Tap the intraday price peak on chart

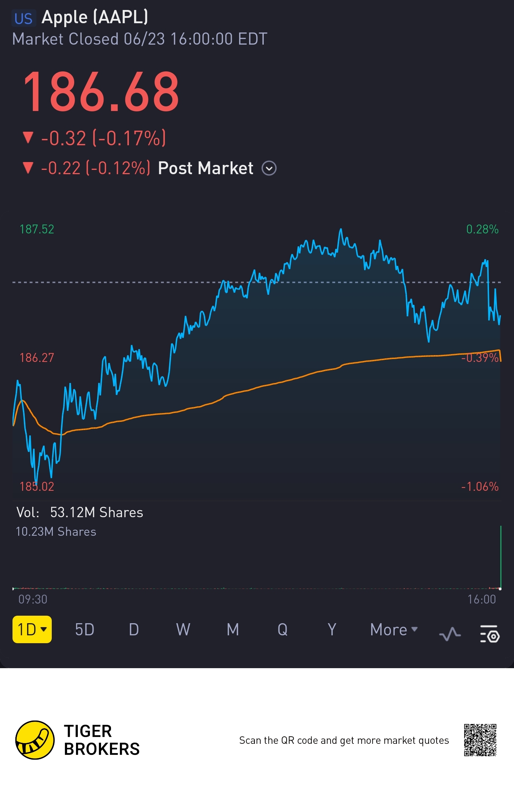(341, 230)
